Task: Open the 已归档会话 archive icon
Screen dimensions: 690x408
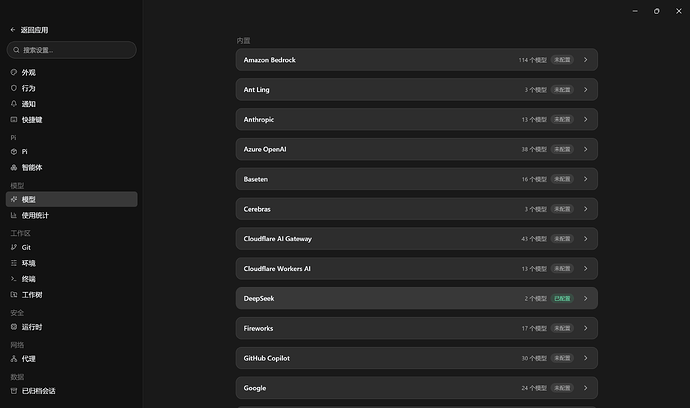Action: [14, 391]
